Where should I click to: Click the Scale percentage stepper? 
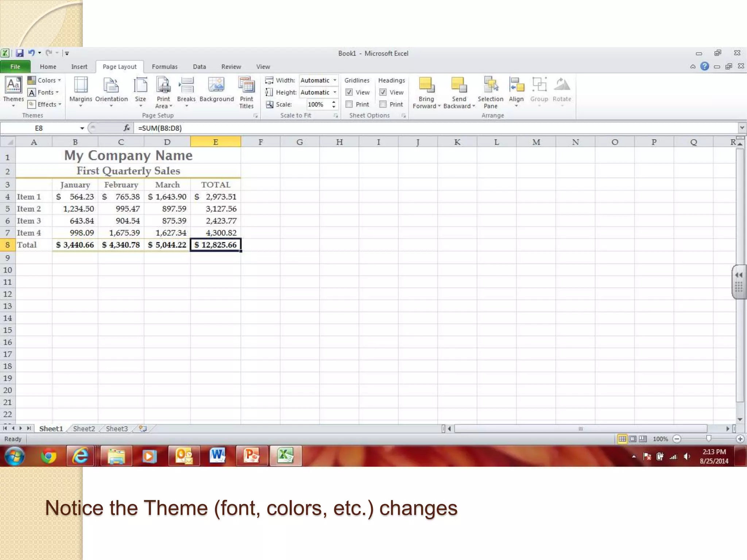coord(333,104)
